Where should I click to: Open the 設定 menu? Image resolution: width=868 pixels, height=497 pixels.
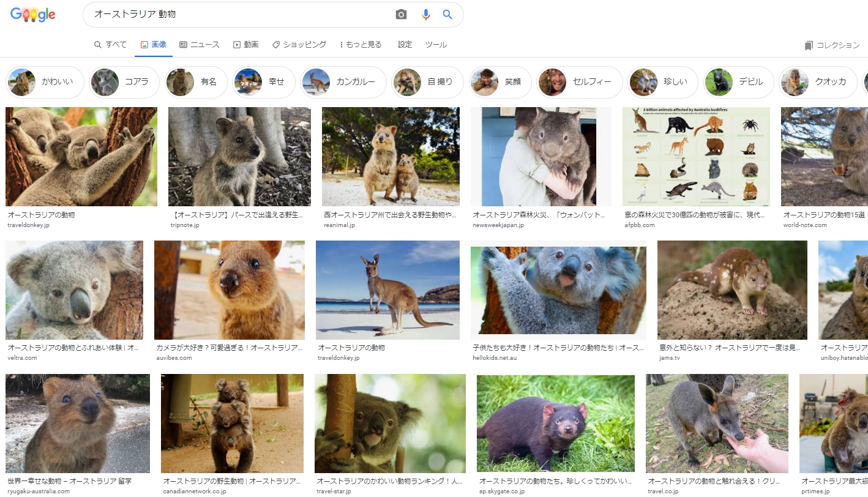click(x=403, y=44)
